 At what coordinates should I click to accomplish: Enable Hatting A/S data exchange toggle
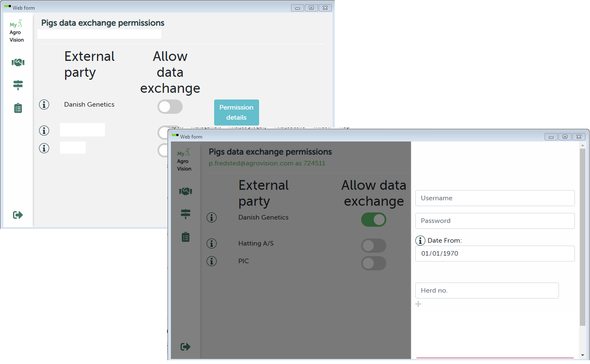click(x=374, y=246)
